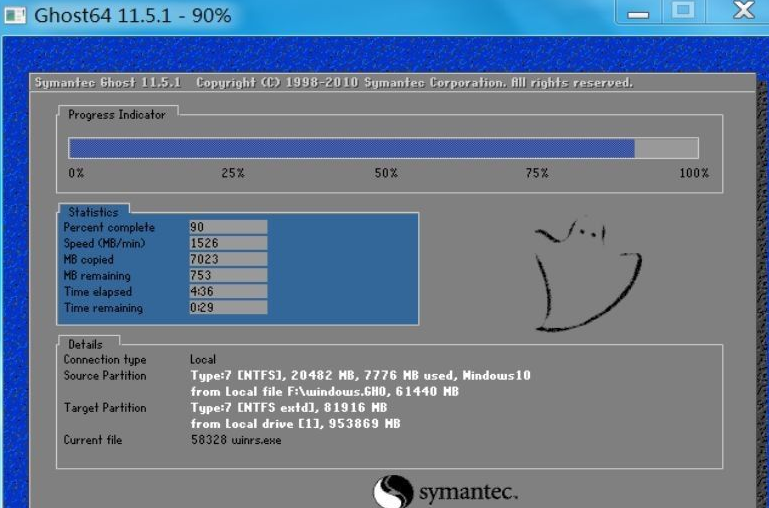Click the Symantec Ghost 11.5.1 copyright header
This screenshot has height=508, width=769.
point(333,82)
